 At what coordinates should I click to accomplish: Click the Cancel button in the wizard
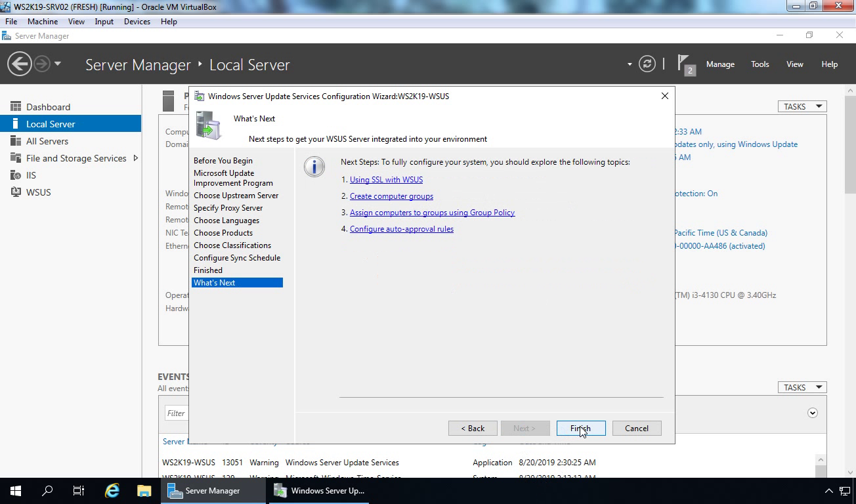[637, 429]
